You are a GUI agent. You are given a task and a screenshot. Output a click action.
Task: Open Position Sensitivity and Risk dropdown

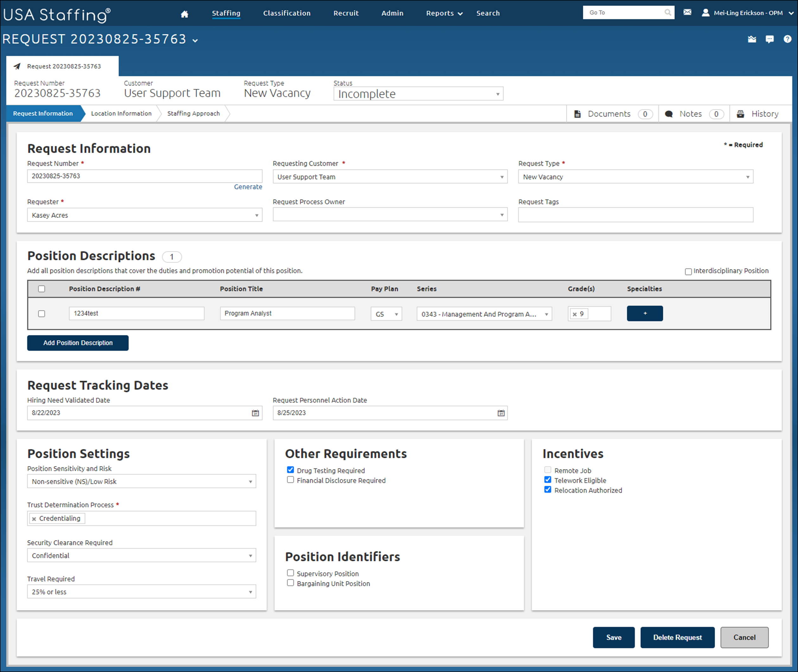[x=141, y=482]
